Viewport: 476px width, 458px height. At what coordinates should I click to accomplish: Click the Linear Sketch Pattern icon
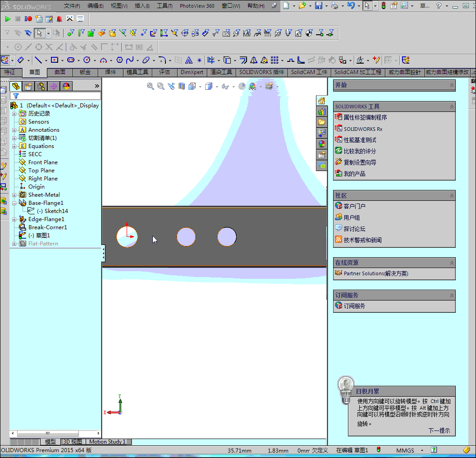pos(274,60)
